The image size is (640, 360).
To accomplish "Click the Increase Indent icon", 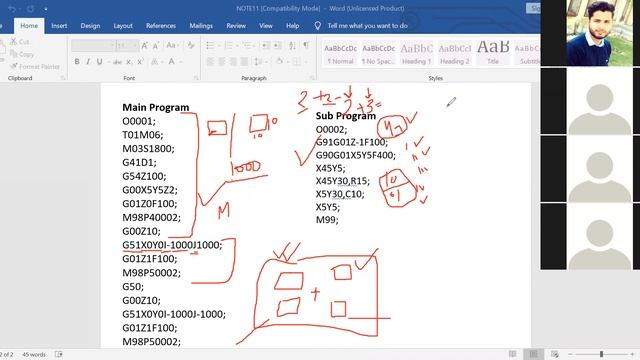I will click(277, 45).
